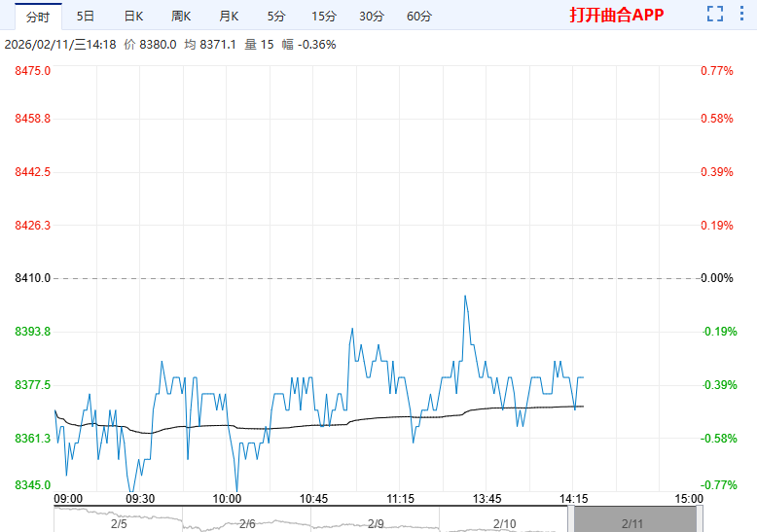Show the 月K monthly chart
Image resolution: width=757 pixels, height=532 pixels.
[x=229, y=17]
